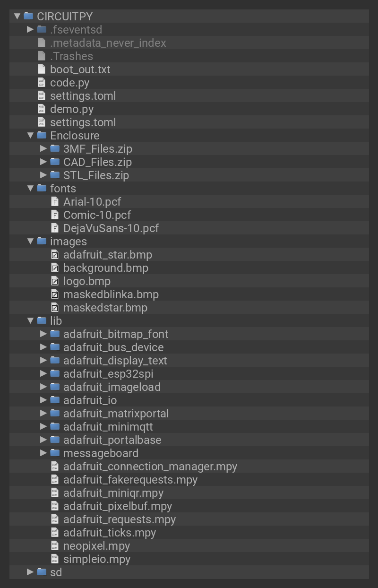Select adafruit_connection_manager.mpy in the lib folder
Image resolution: width=378 pixels, height=588 pixels.
click(x=150, y=467)
